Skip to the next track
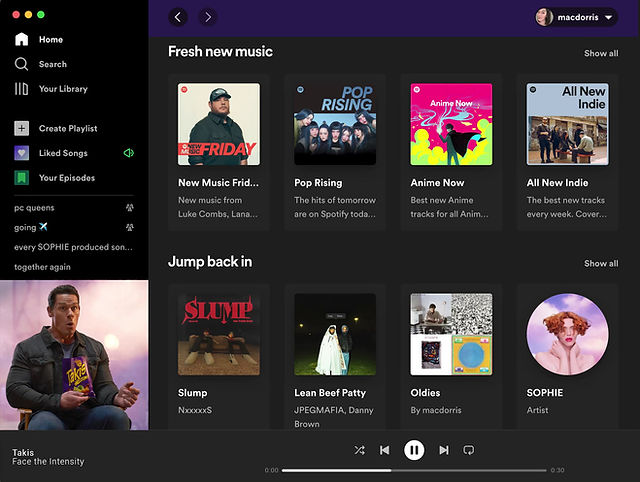Image resolution: width=640 pixels, height=482 pixels. (444, 450)
